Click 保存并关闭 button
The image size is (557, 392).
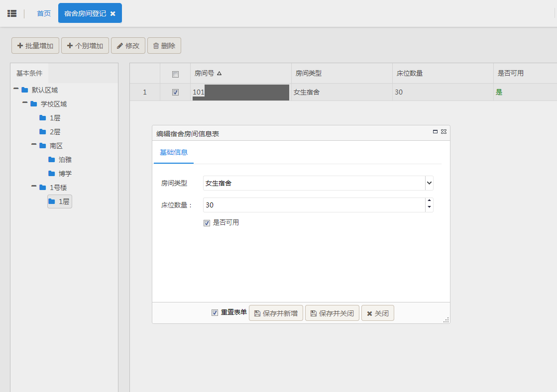point(332,313)
